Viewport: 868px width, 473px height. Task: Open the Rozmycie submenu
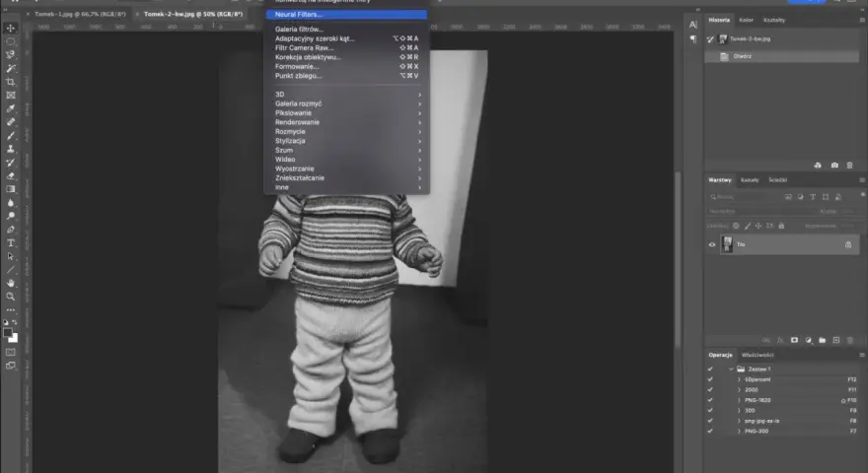coord(346,132)
